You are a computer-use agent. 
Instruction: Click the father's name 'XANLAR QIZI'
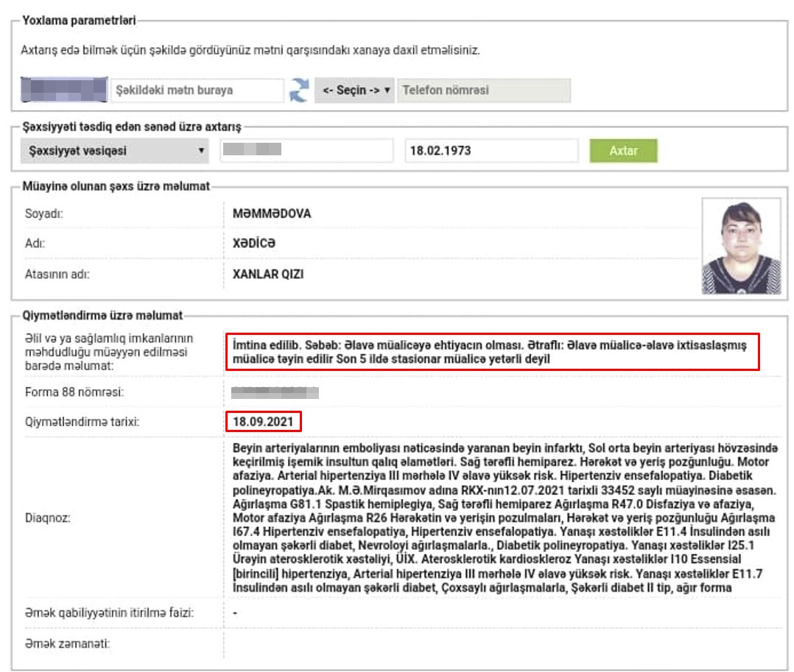[x=268, y=274]
